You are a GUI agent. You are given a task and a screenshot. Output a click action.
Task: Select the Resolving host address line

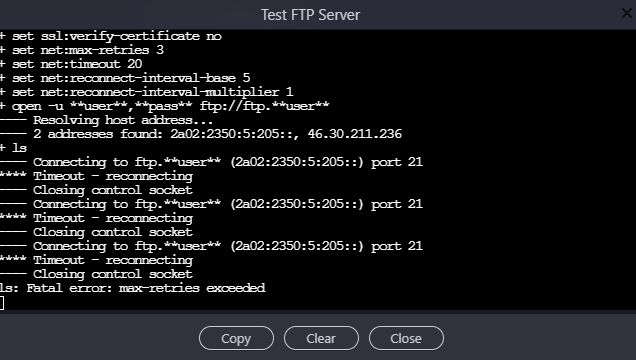point(106,120)
